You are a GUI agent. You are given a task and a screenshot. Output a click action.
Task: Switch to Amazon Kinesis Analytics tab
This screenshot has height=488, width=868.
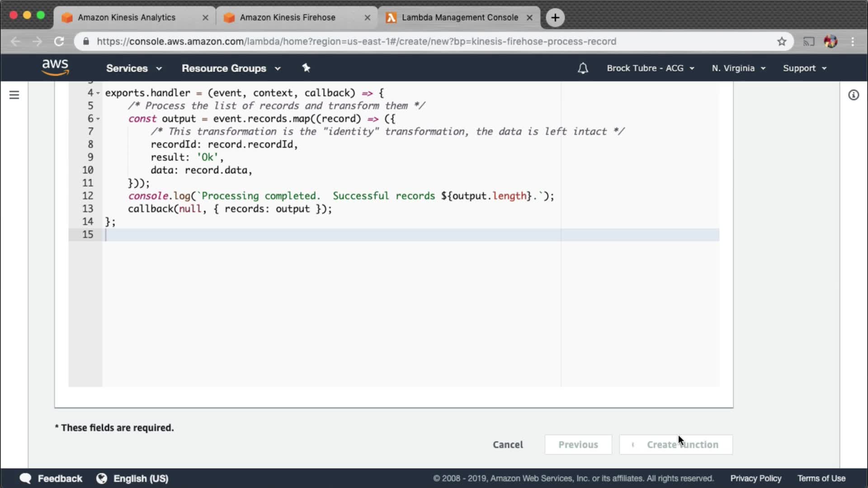tap(127, 18)
